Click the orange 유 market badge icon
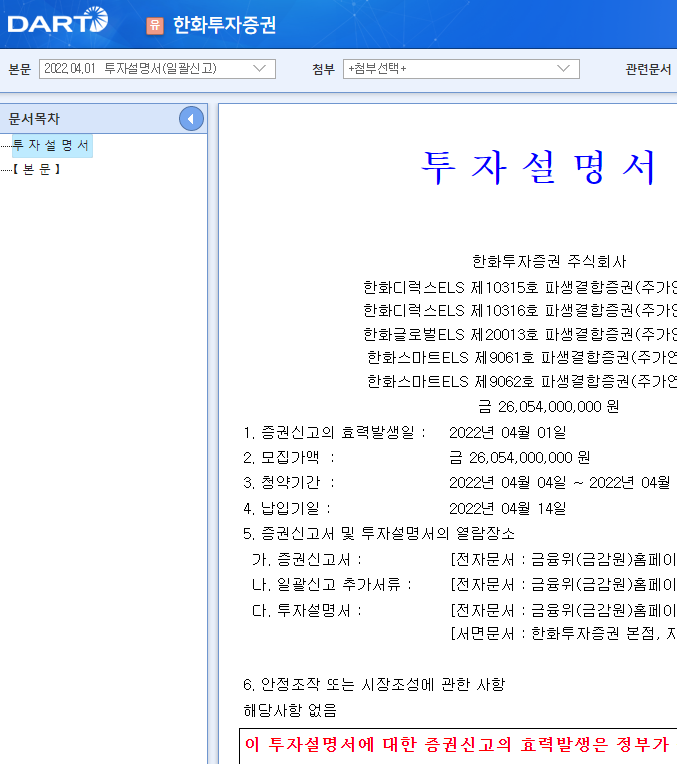Viewport: 677px width, 764px height. click(155, 25)
